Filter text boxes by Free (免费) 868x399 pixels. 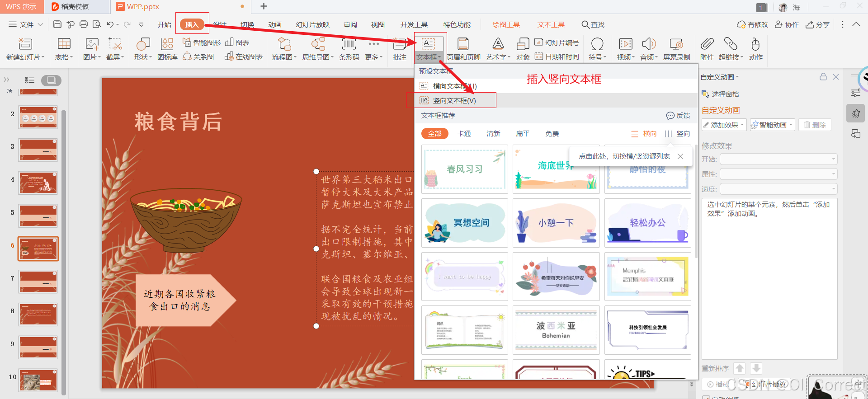552,134
